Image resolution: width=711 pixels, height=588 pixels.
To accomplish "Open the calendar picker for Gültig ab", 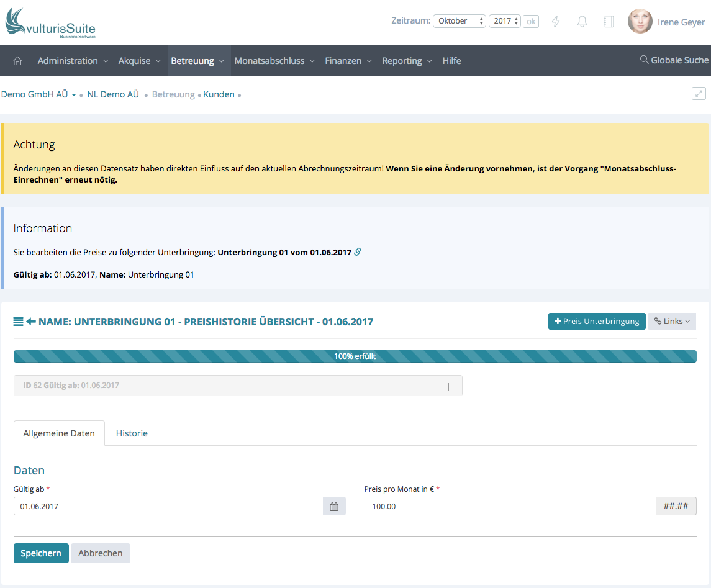I will point(334,507).
